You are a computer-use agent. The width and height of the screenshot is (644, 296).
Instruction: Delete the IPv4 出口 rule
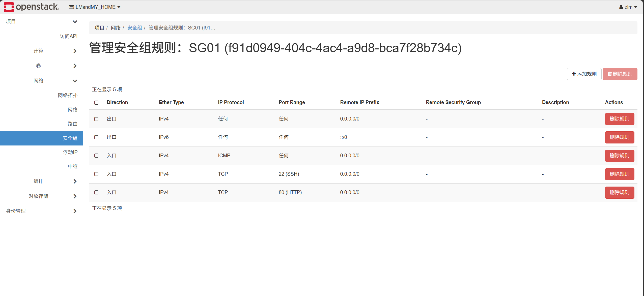point(620,119)
